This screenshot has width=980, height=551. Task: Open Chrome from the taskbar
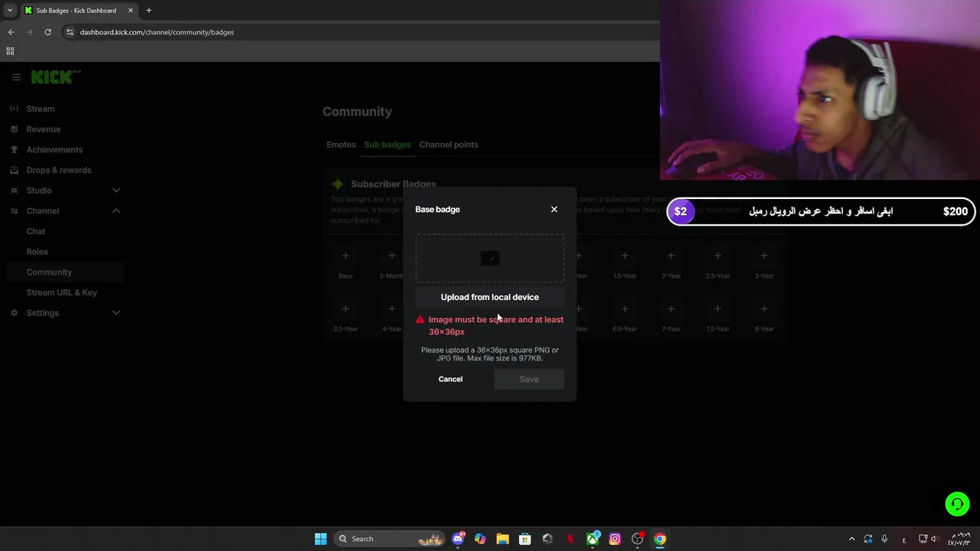660,539
